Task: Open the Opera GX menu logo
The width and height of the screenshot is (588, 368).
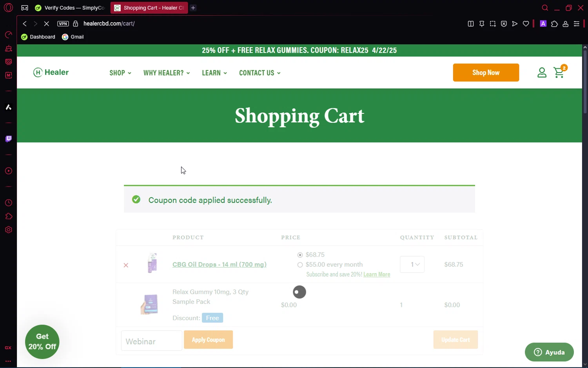Action: click(8, 7)
